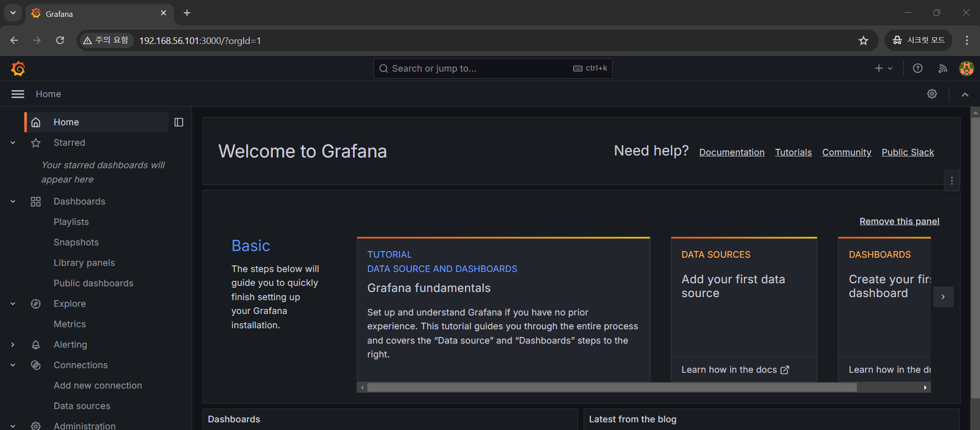980x430 pixels.
Task: Collapse the Administration section
Action: 13,425
